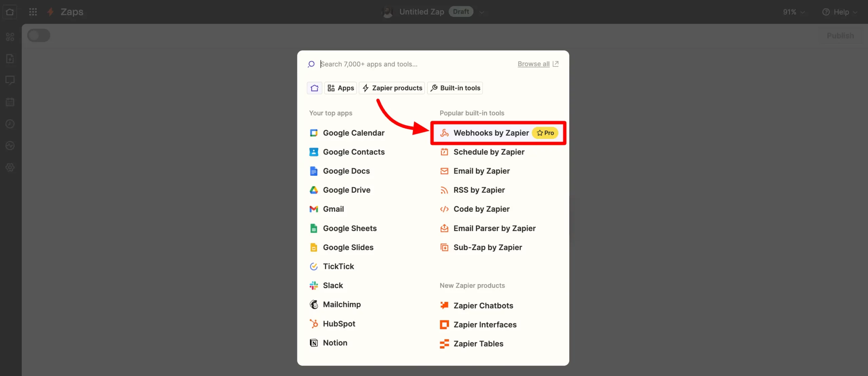Click the Slack app icon
Image resolution: width=868 pixels, height=376 pixels.
pos(314,286)
